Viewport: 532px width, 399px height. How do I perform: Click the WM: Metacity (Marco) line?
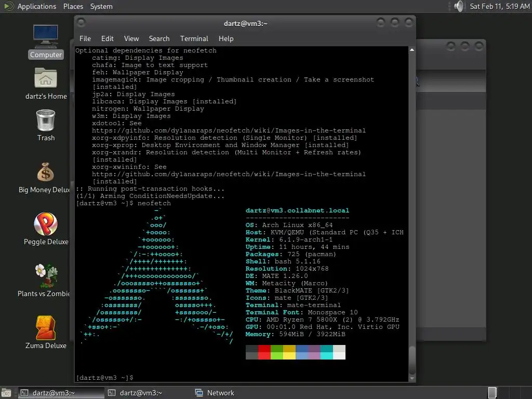tap(287, 283)
